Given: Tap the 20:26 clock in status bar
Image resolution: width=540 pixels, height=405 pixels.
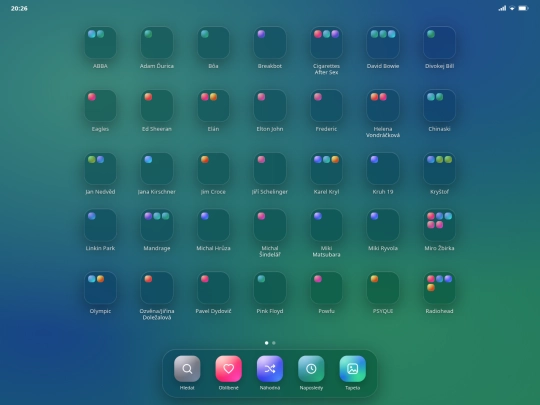Looking at the screenshot, I should pyautogui.click(x=19, y=8).
